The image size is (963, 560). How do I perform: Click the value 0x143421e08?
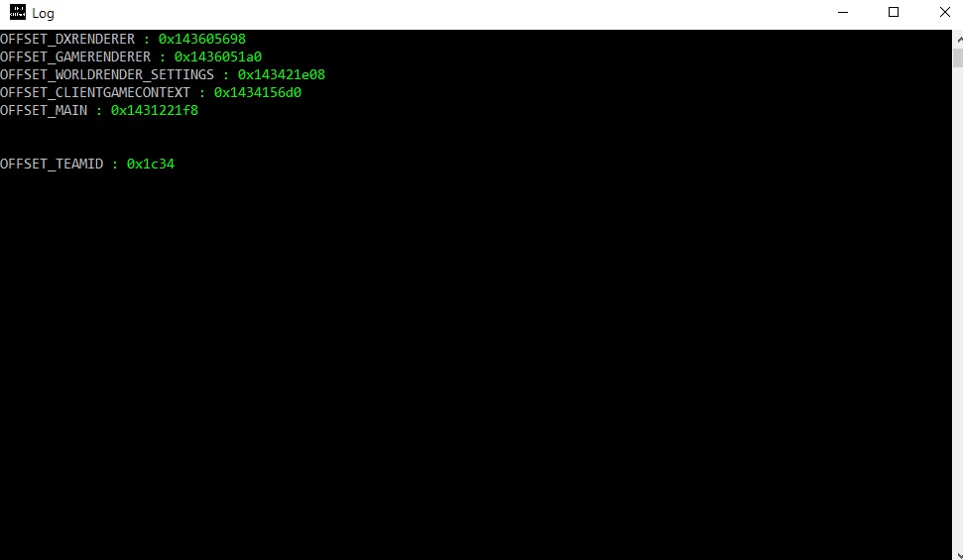[x=282, y=74]
